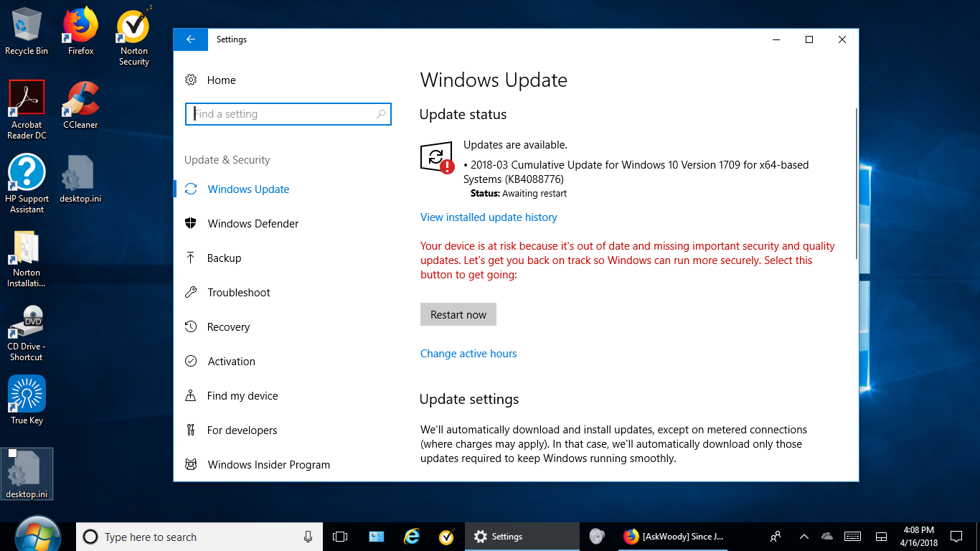Click OneDrive cloud icon in tray
Image resolution: width=980 pixels, height=551 pixels.
[x=827, y=537]
